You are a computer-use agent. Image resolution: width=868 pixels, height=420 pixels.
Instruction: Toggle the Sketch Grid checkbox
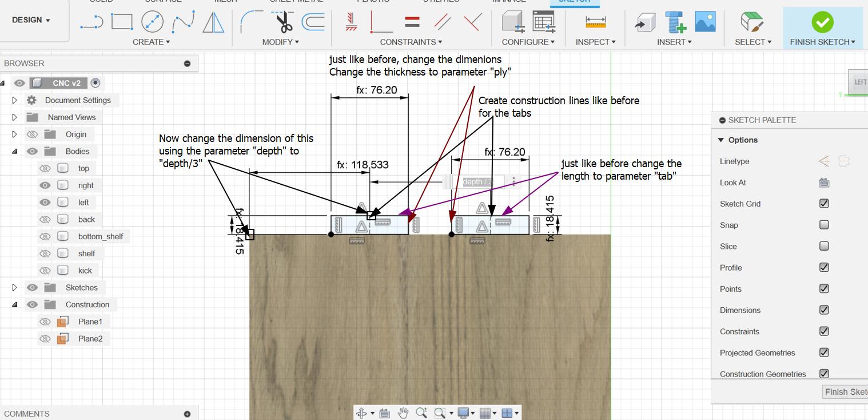tap(824, 204)
